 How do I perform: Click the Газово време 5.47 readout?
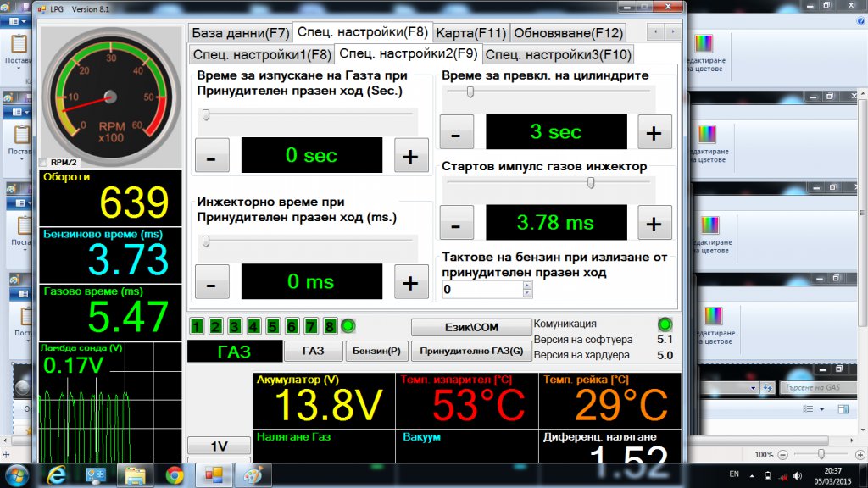(110, 313)
